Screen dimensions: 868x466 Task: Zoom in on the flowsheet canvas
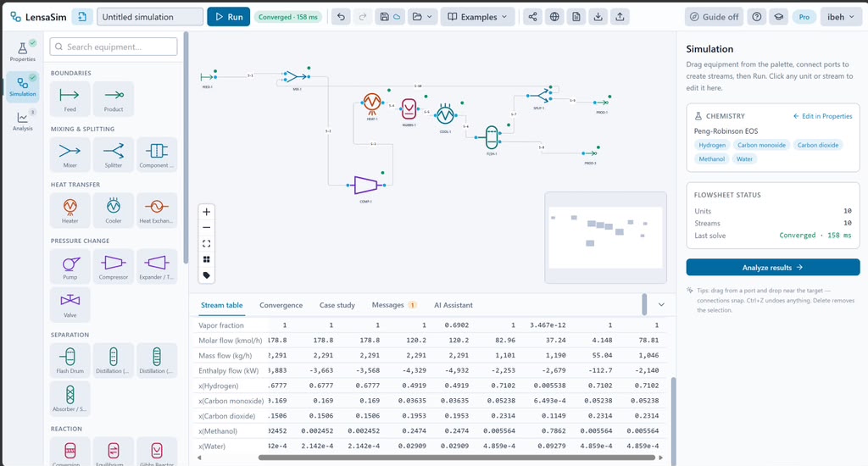click(207, 212)
